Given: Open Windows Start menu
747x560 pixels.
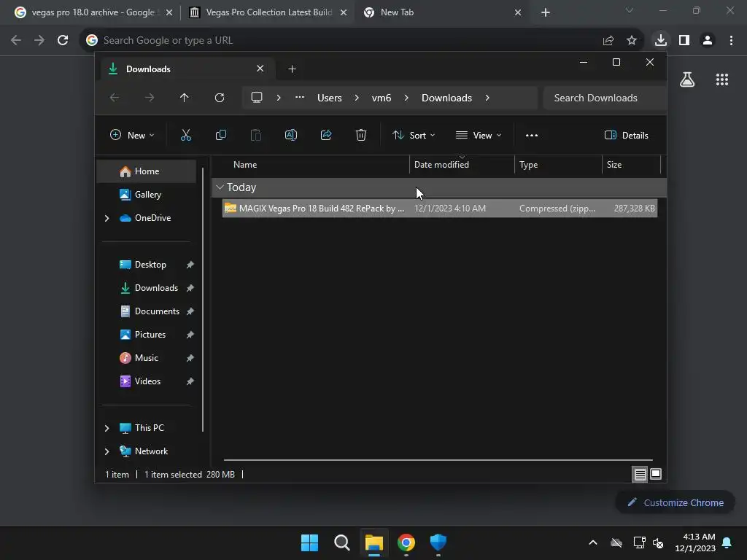Looking at the screenshot, I should point(309,542).
